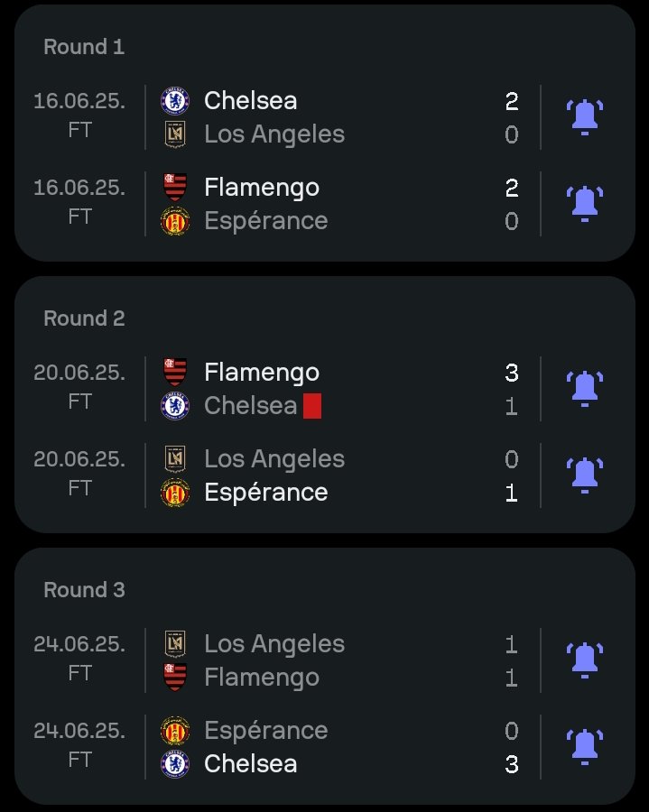Tap bell icon for Los Angeles vs Flamengo
Screen dimensions: 649x812
point(585,660)
